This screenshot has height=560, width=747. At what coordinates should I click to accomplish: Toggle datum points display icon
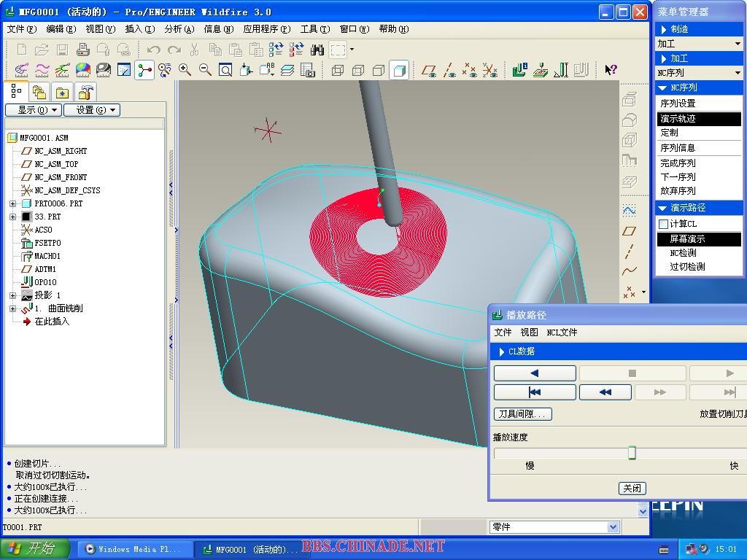click(470, 71)
